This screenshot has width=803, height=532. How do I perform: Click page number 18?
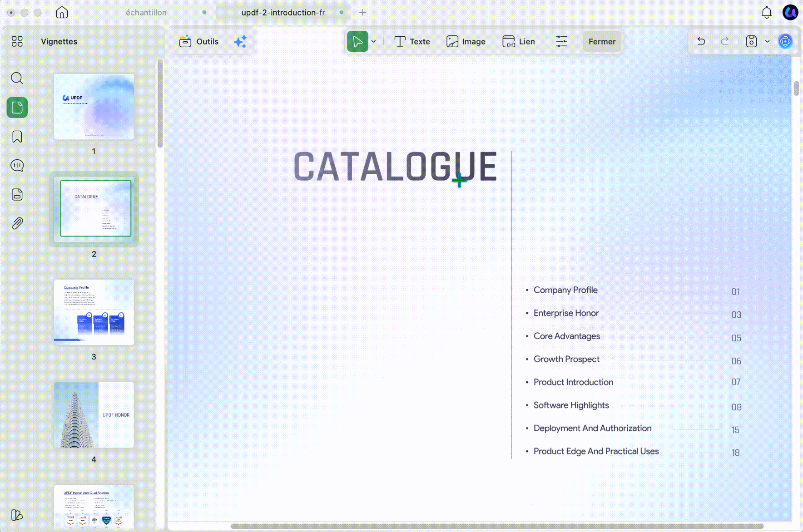tap(735, 453)
